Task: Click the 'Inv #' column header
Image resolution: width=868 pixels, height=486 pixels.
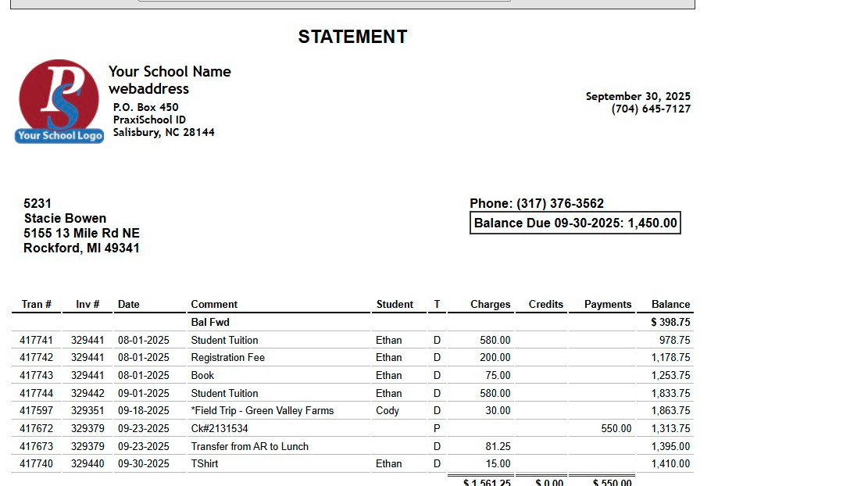Action: pos(88,305)
